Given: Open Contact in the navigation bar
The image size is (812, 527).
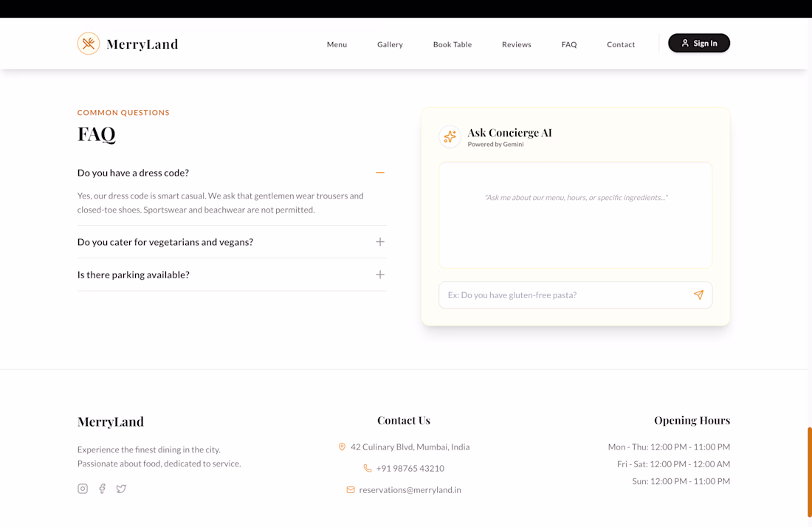Looking at the screenshot, I should [620, 44].
